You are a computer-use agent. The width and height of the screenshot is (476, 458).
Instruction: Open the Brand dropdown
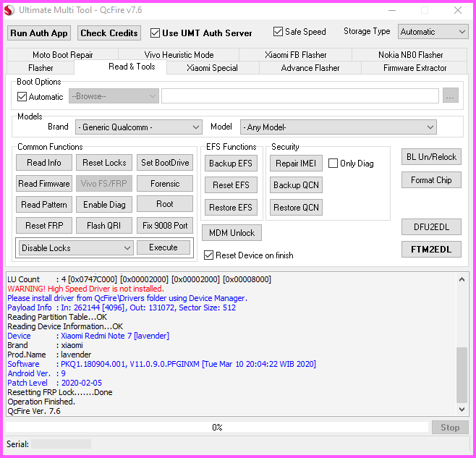click(x=139, y=127)
